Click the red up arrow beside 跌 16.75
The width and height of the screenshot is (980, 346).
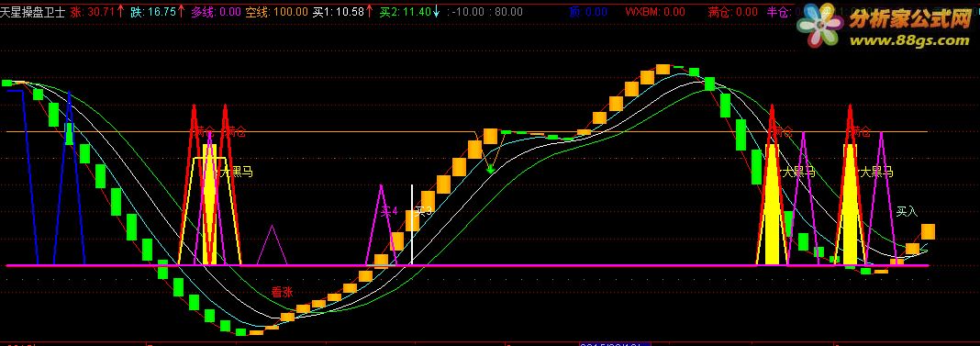click(x=182, y=11)
